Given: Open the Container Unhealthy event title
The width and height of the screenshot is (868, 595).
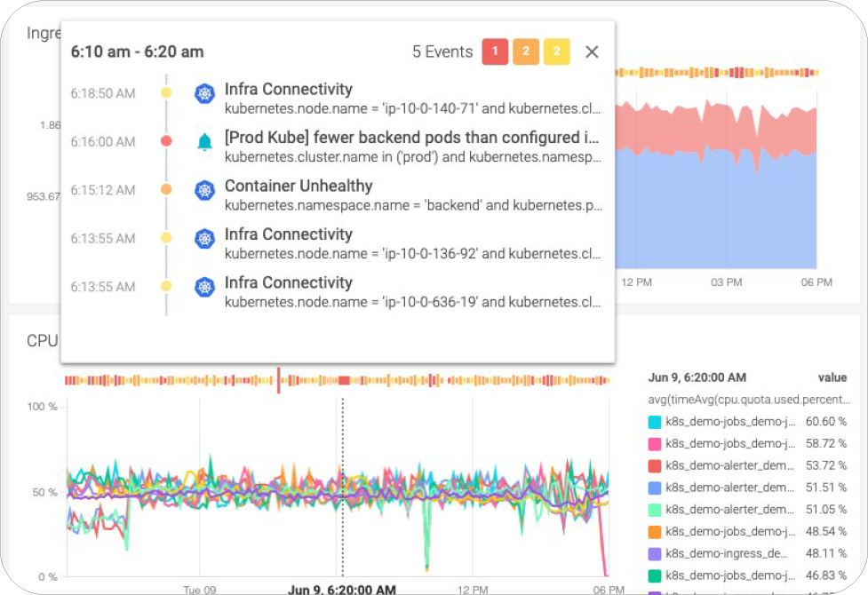Looking at the screenshot, I should click(299, 186).
